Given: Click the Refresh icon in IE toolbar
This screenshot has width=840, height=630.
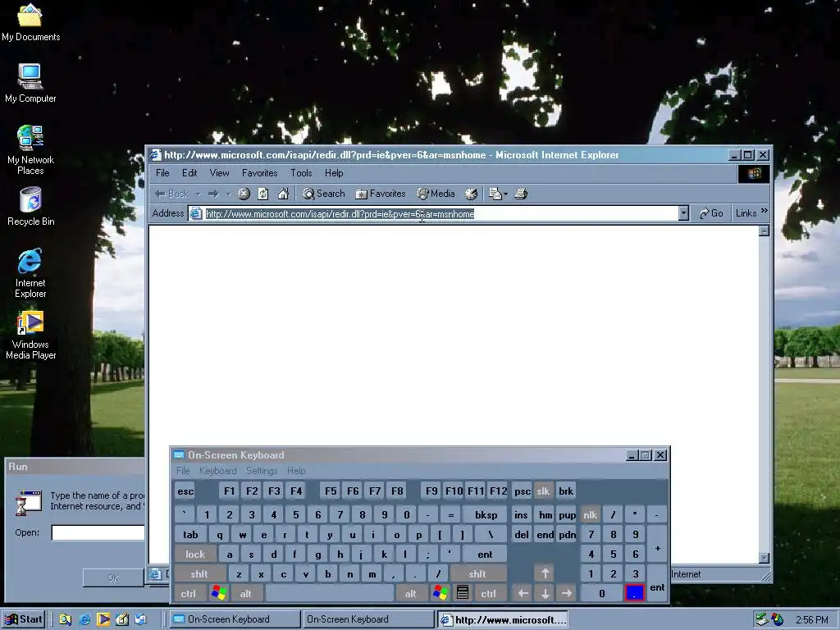Looking at the screenshot, I should click(x=263, y=194).
